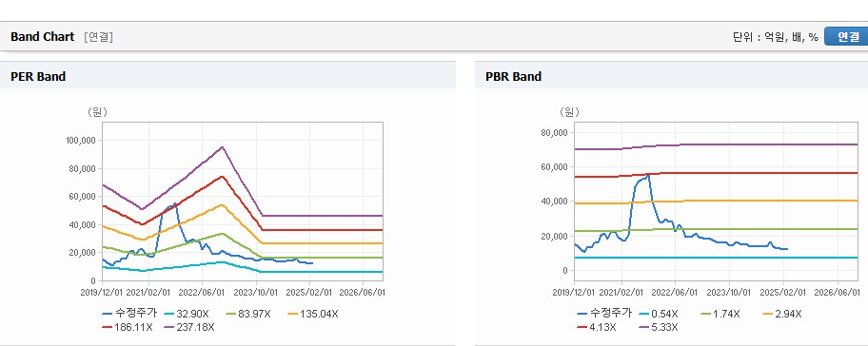Toggle the 83.97X legend series
The image size is (868, 346).
click(249, 314)
